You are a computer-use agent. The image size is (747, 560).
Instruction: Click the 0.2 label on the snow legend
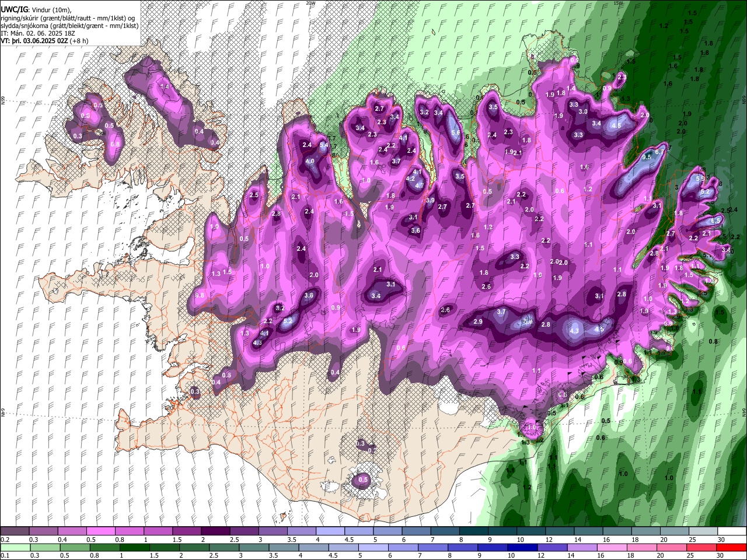pos(5,540)
